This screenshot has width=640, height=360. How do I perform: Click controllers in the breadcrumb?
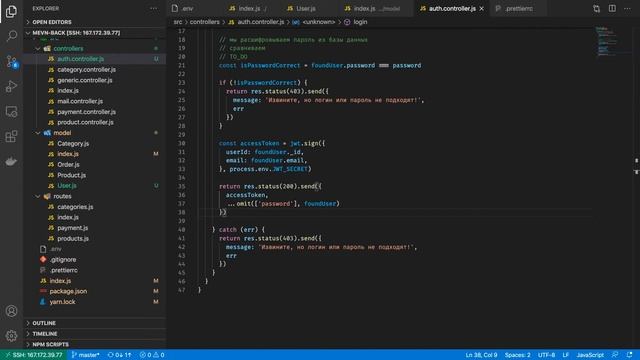coord(204,22)
